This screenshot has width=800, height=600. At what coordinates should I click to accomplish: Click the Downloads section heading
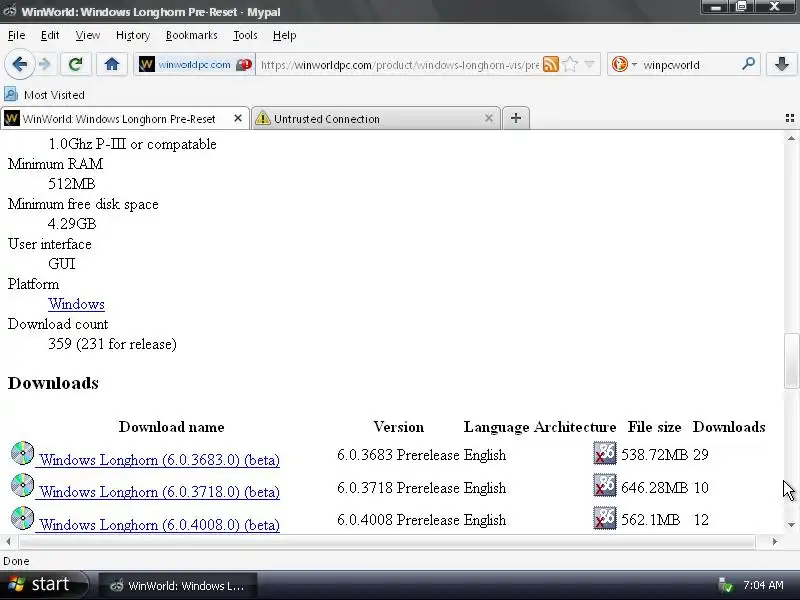point(53,383)
